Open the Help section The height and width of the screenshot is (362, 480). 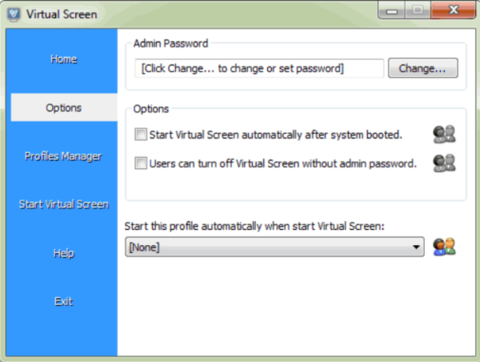coord(64,253)
